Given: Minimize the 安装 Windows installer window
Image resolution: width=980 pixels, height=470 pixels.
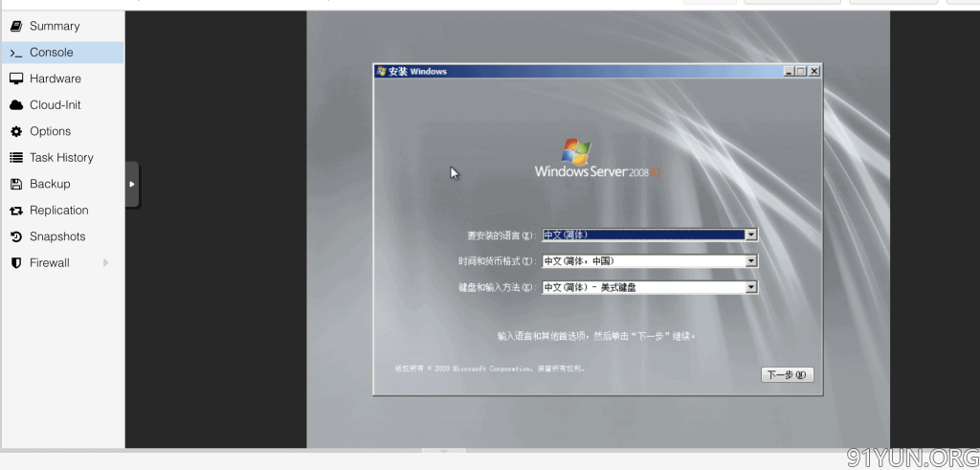Looking at the screenshot, I should 790,71.
